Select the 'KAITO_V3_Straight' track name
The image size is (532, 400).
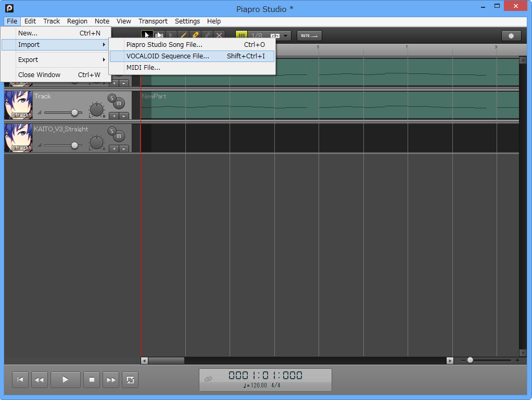(61, 129)
